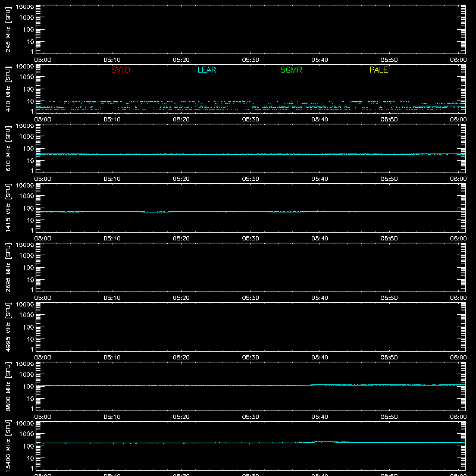This screenshot has height=476, width=476.
Task: Click the 10 y-axis value on the 1415 MHz panel
Action: coord(30,220)
